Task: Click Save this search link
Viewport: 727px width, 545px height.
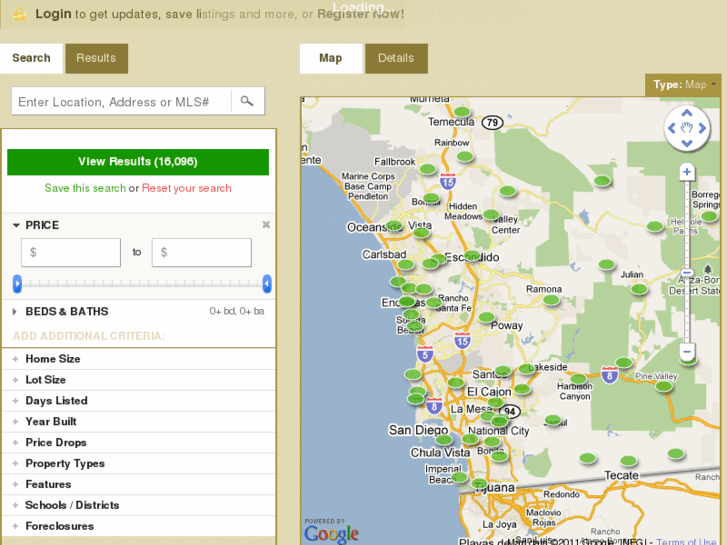Action: click(85, 188)
